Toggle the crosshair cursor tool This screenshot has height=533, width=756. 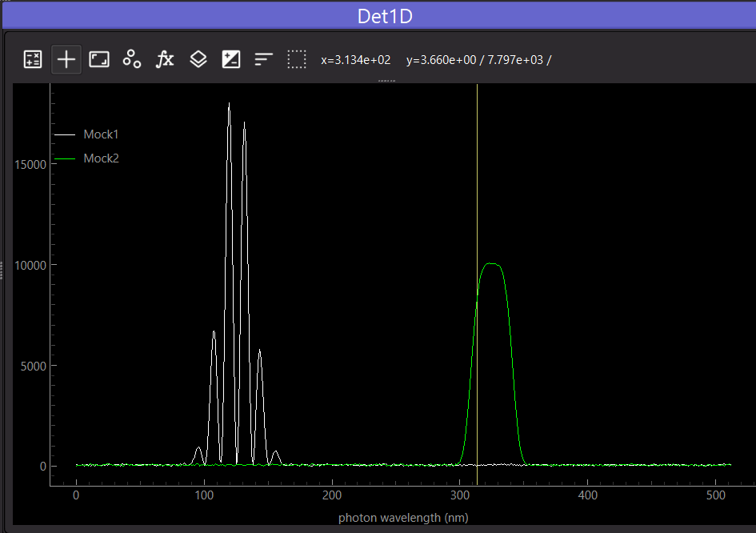coord(66,60)
